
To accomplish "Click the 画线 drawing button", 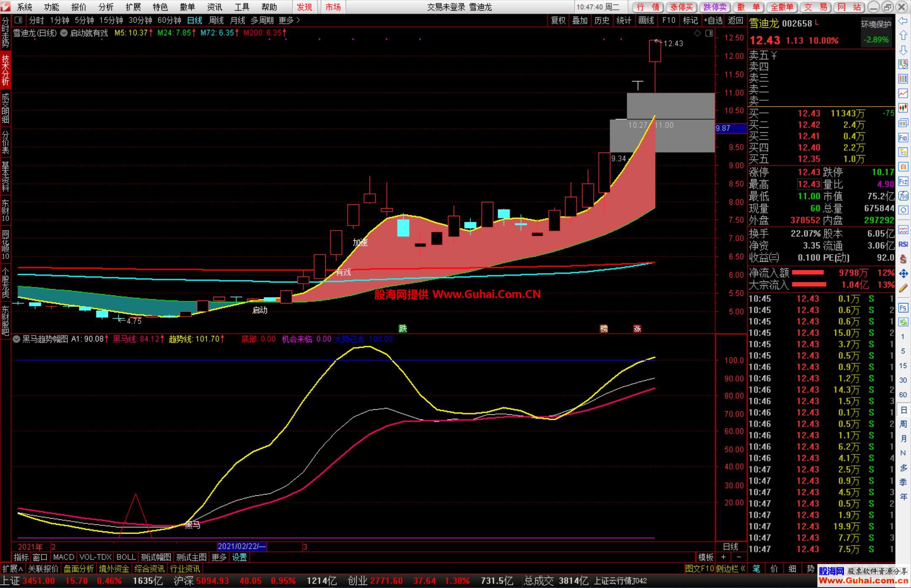I will click(x=646, y=20).
